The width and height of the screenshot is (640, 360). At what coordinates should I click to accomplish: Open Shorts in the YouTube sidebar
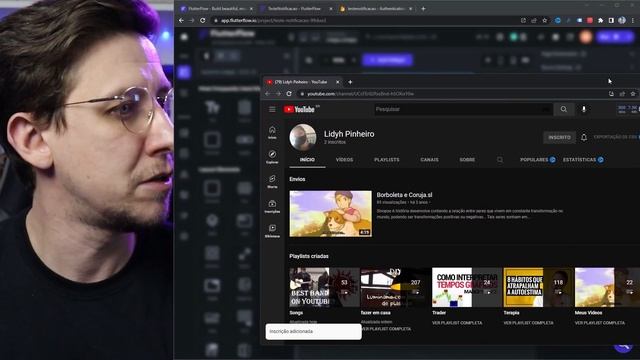click(x=272, y=181)
